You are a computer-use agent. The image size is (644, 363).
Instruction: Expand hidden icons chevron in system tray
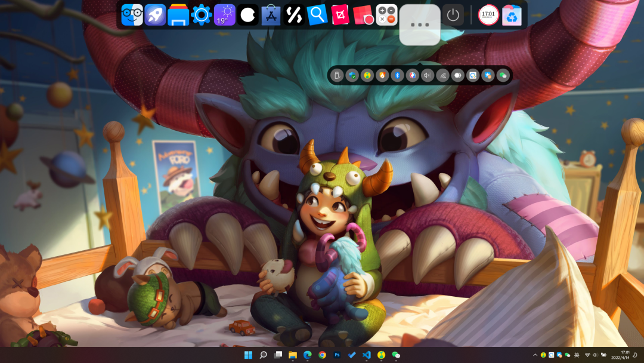(535, 355)
